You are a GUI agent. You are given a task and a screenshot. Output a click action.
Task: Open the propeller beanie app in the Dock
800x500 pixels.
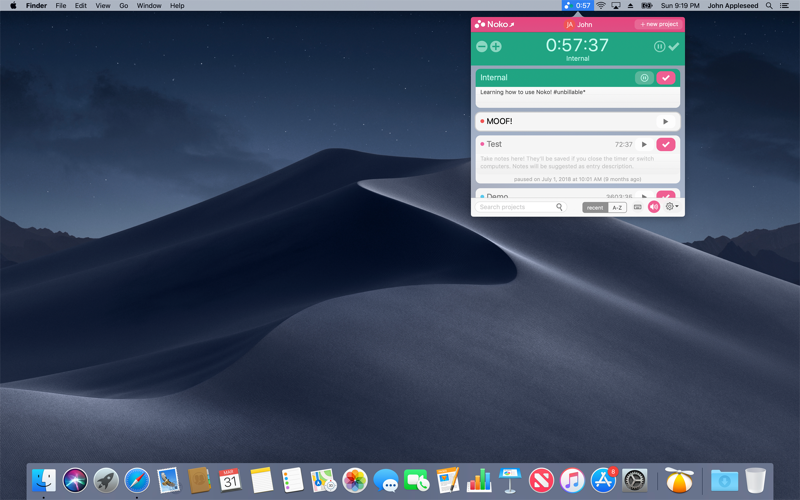[x=679, y=480]
